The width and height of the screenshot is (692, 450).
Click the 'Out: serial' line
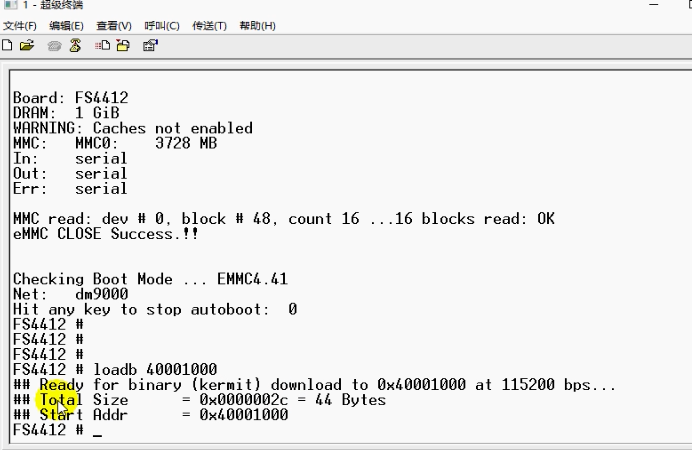(70, 173)
